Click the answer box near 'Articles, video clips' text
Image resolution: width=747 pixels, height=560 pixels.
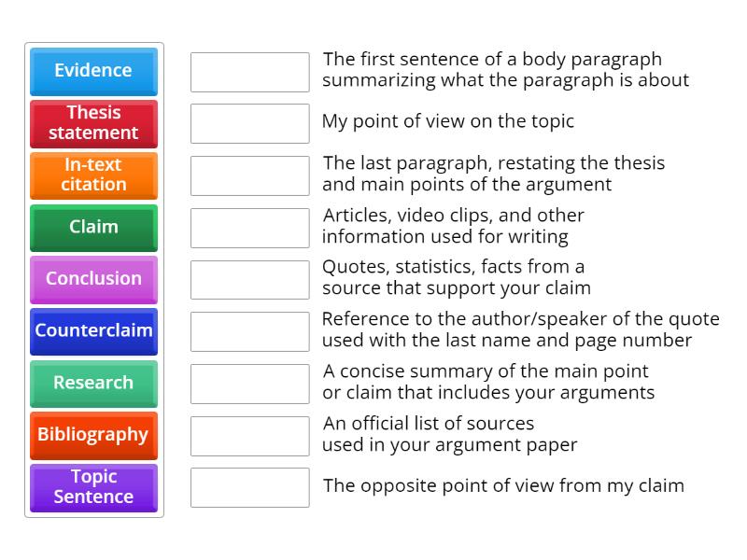[x=248, y=227]
